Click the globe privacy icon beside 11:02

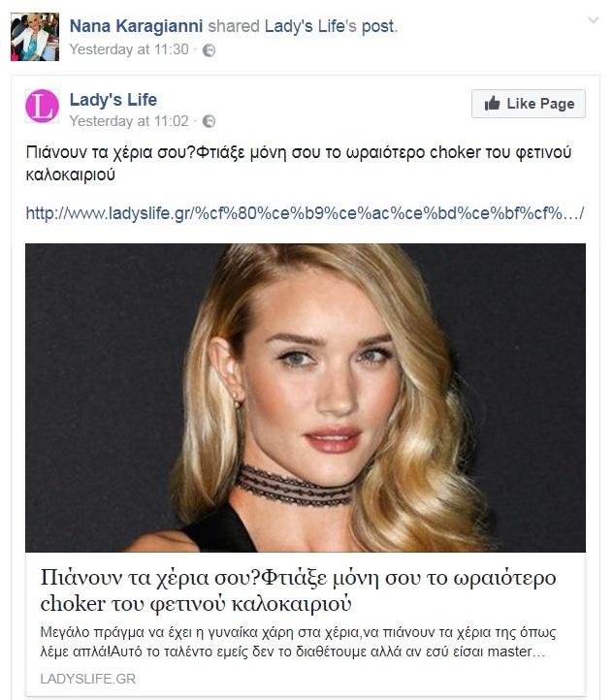(x=209, y=121)
